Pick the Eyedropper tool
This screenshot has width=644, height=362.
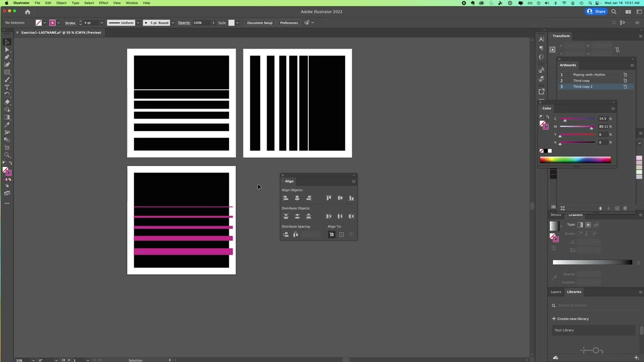[x=7, y=125]
